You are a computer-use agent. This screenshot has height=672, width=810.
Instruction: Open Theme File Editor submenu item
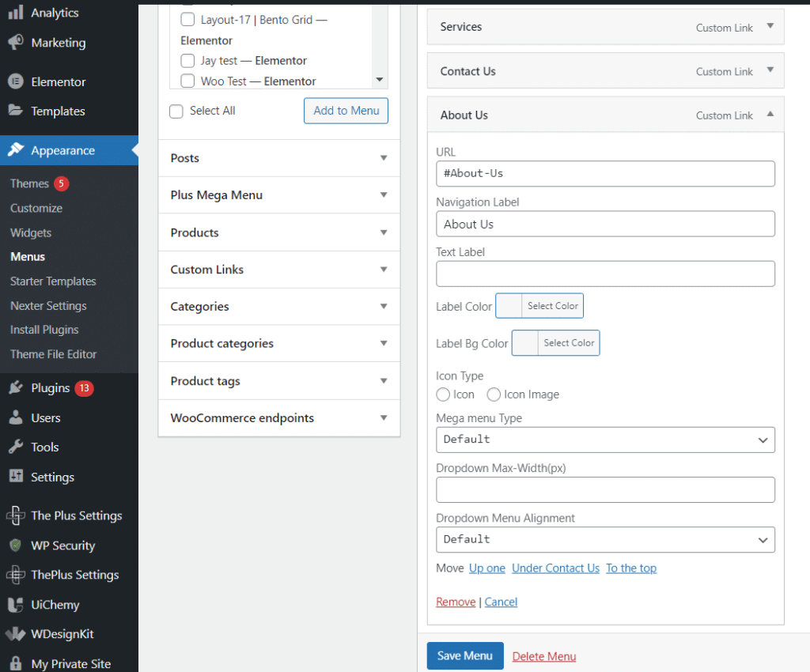coord(54,354)
